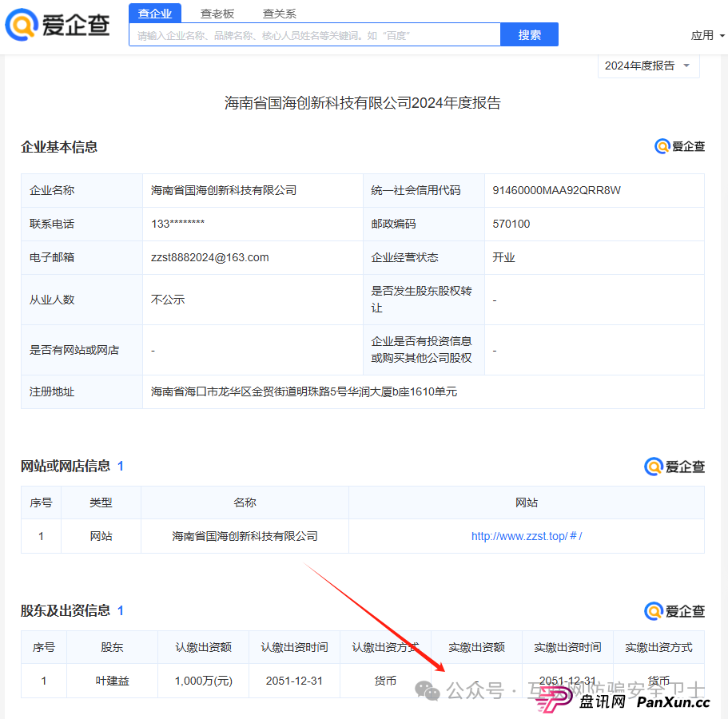Select subscribed capital 1,000万(元)
728x719 pixels.
[x=203, y=681]
